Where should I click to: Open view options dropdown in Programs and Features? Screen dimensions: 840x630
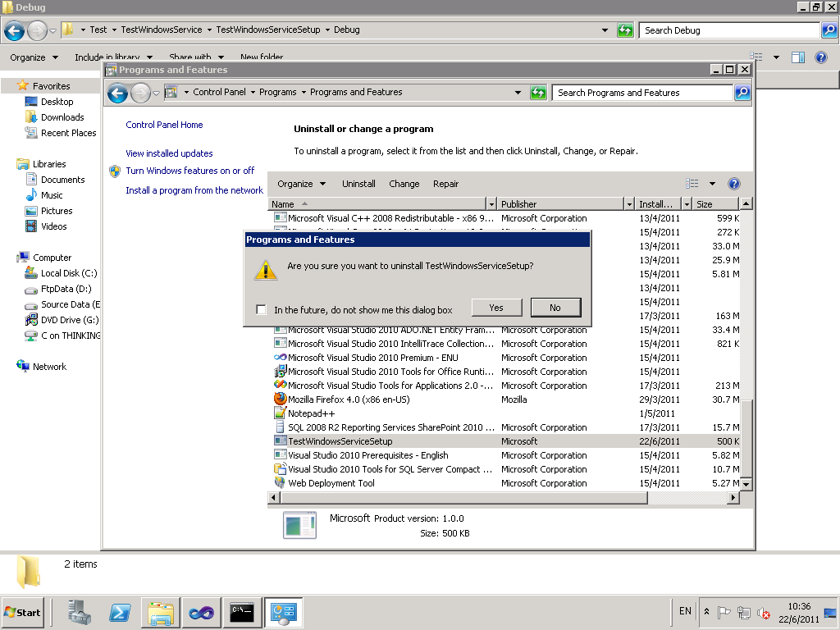click(x=713, y=184)
